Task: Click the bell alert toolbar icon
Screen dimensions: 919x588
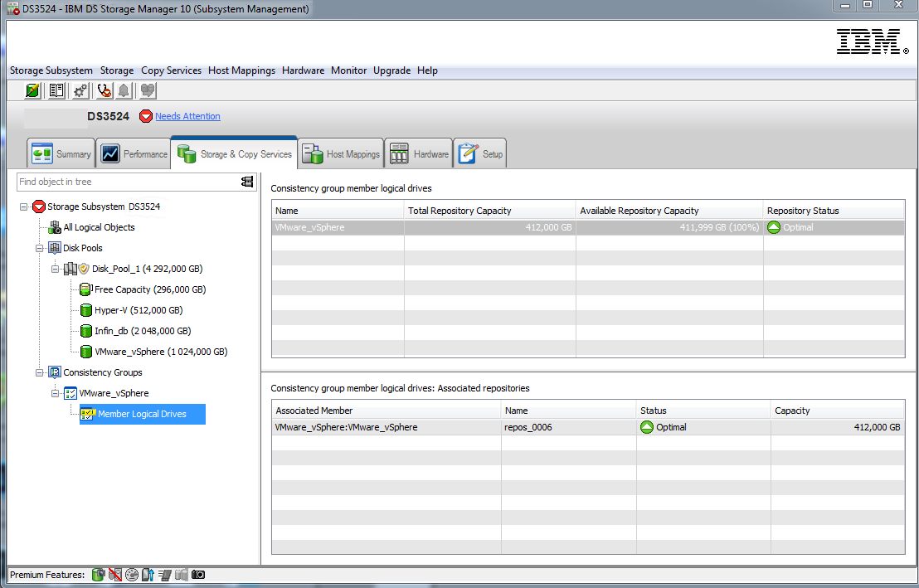Action: pyautogui.click(x=124, y=90)
